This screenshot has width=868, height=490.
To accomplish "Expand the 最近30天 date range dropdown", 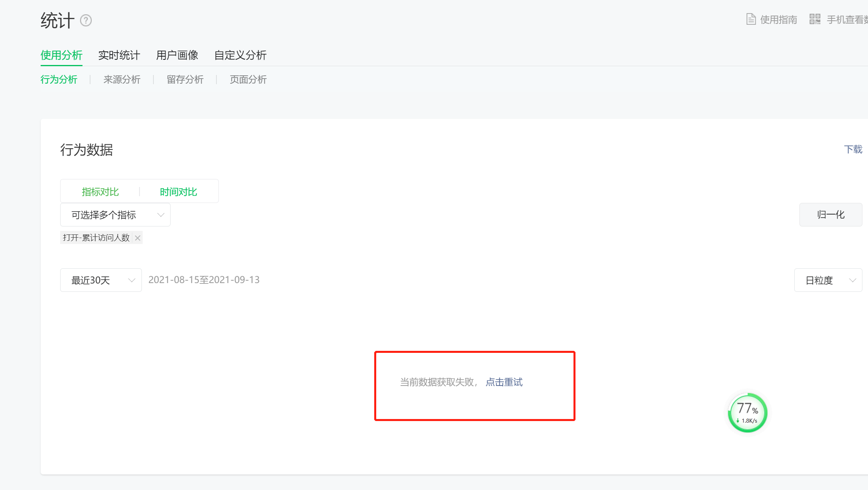I will tap(101, 280).
